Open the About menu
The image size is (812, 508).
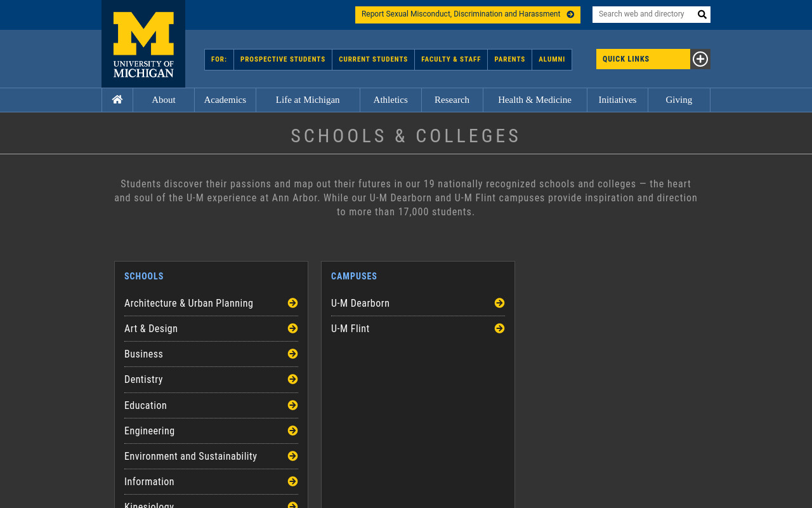(x=164, y=100)
